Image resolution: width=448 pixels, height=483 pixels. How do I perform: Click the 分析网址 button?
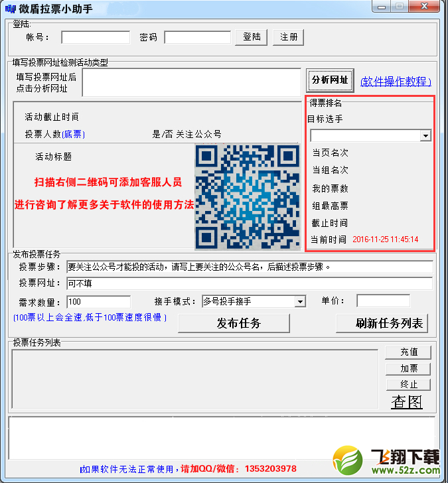330,80
